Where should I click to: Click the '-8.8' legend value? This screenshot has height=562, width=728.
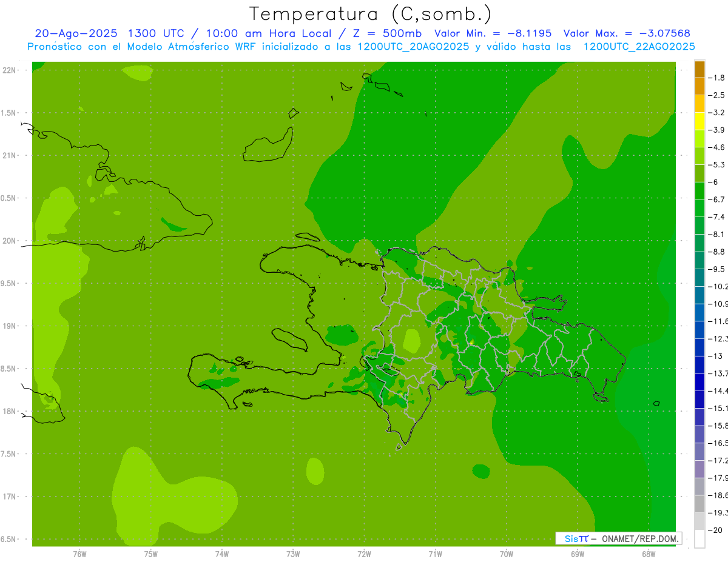tap(716, 252)
